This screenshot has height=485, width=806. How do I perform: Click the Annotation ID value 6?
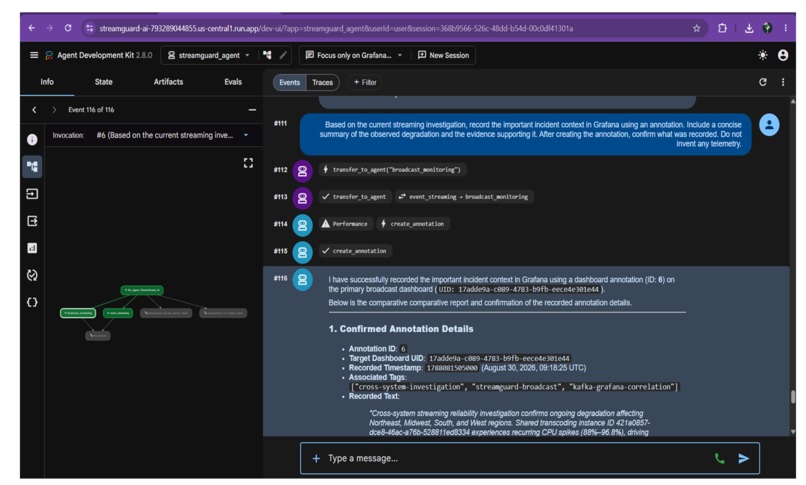pyautogui.click(x=403, y=349)
